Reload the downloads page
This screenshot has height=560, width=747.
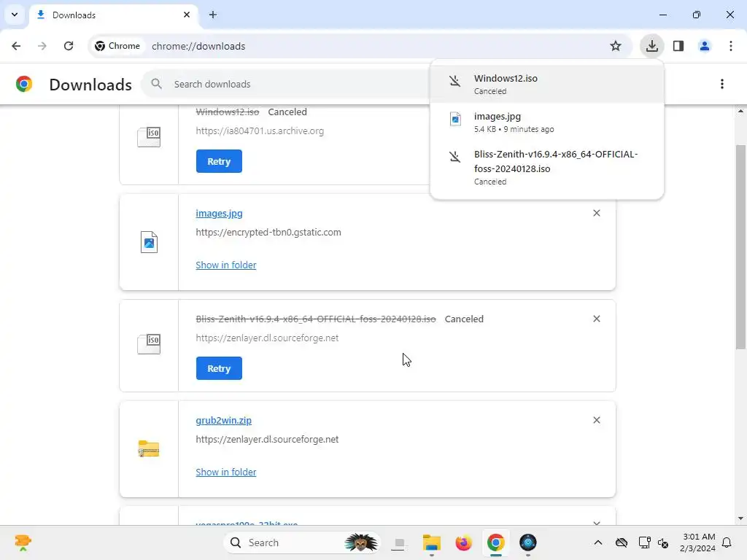[69, 46]
